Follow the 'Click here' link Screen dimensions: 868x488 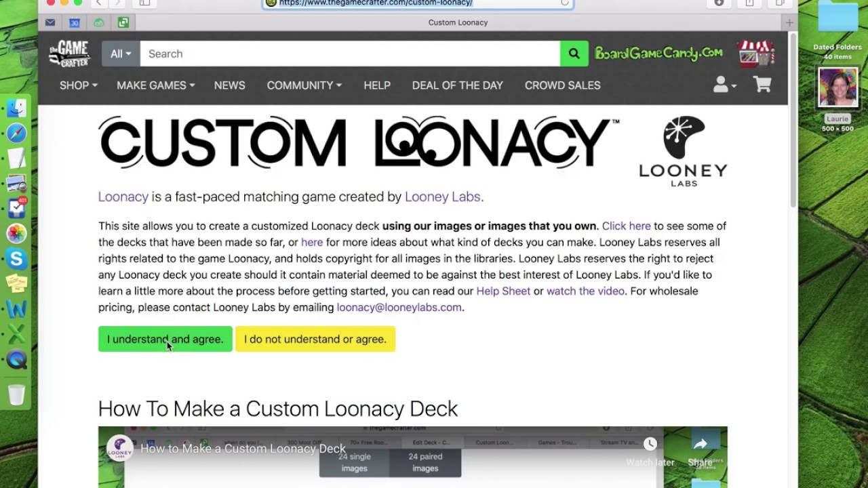pyautogui.click(x=626, y=226)
